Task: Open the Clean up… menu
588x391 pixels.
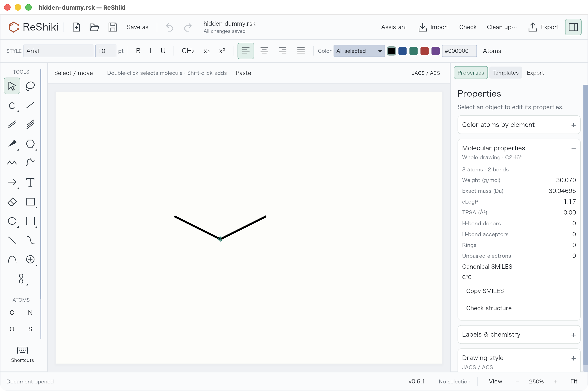Action: click(x=502, y=27)
